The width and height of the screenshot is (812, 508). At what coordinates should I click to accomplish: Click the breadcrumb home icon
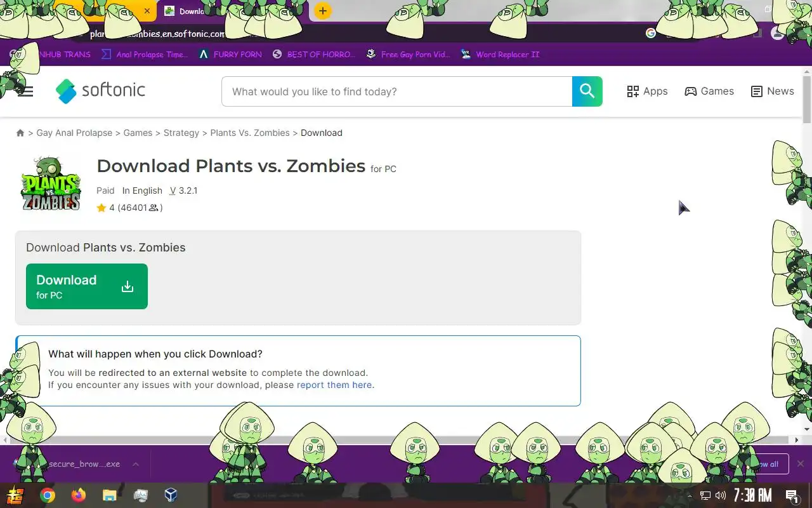(x=20, y=133)
